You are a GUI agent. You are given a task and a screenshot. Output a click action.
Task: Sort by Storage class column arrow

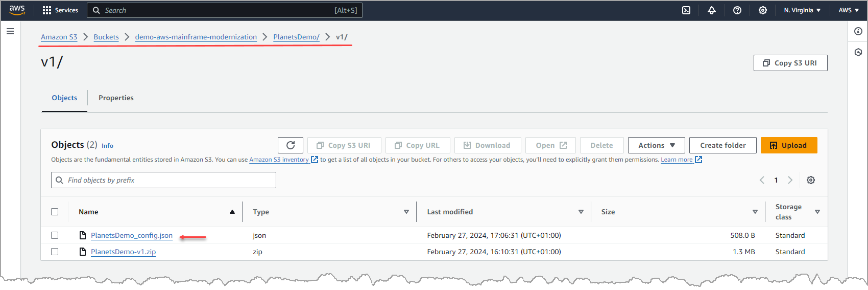[817, 212]
